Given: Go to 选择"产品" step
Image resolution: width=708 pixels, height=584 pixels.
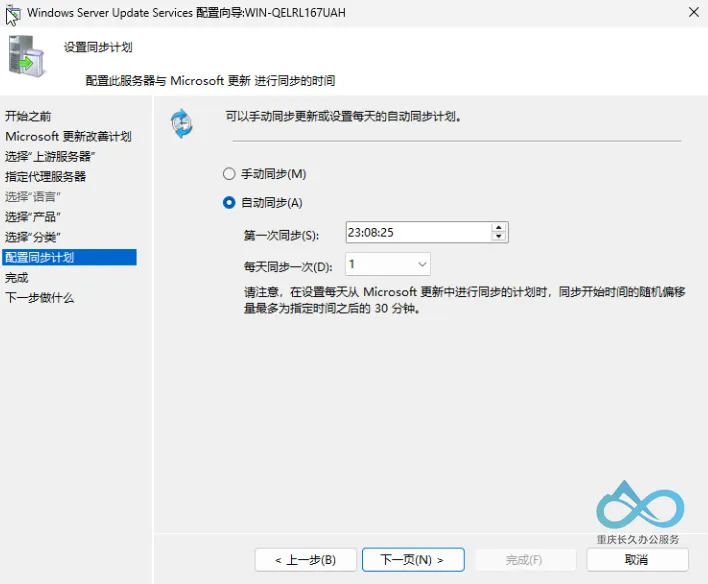Looking at the screenshot, I should (33, 217).
